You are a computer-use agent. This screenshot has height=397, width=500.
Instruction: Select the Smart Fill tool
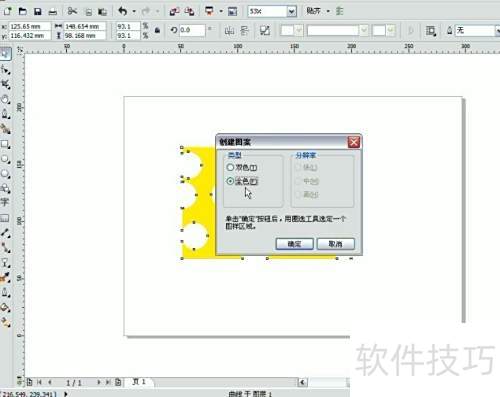5,129
